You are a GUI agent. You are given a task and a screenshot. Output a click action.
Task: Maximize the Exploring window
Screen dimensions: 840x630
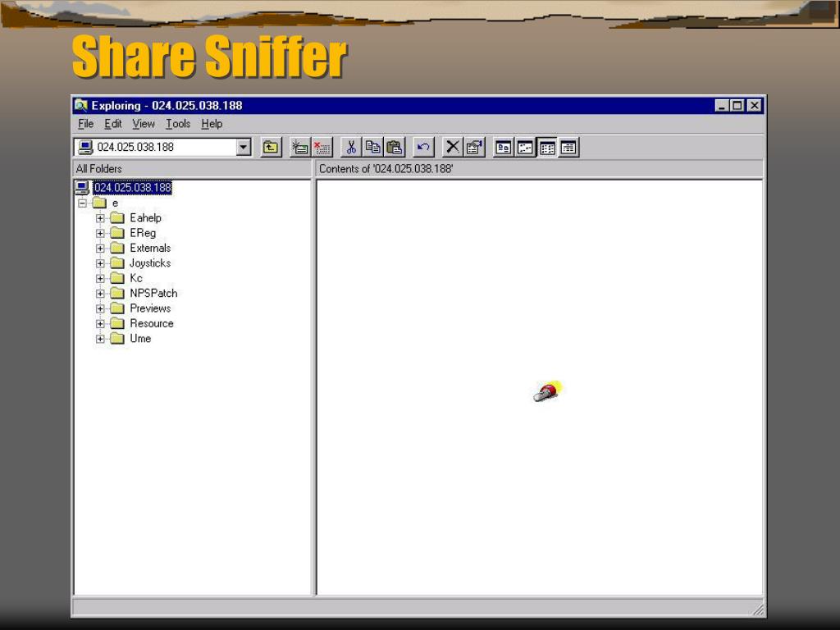point(737,106)
